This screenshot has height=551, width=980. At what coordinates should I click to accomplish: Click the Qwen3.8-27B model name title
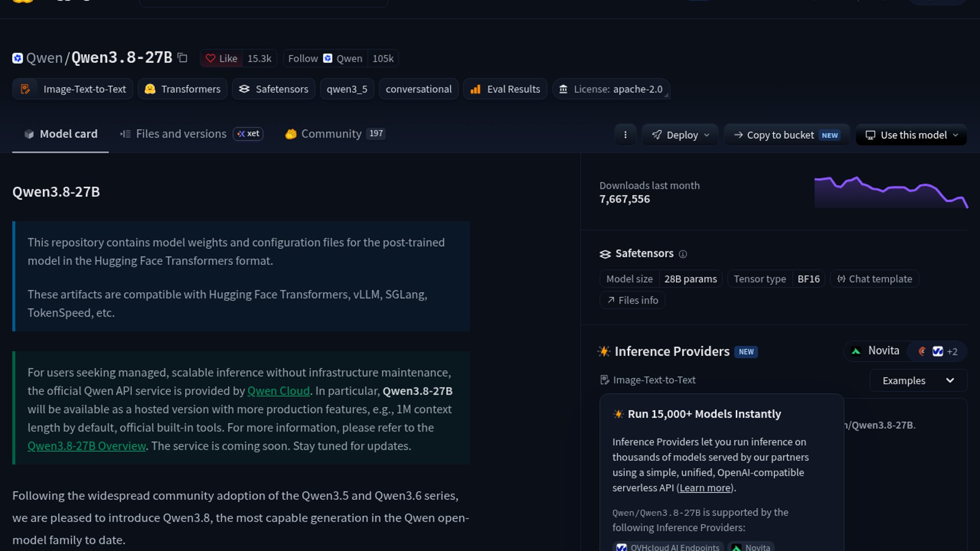121,58
